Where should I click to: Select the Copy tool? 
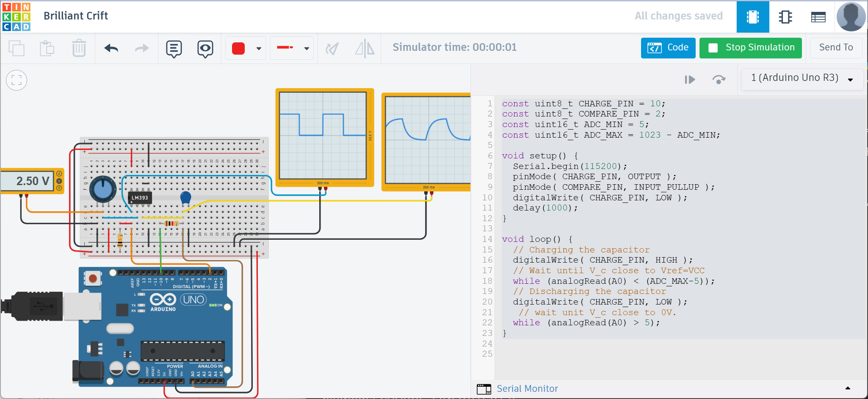coord(17,48)
